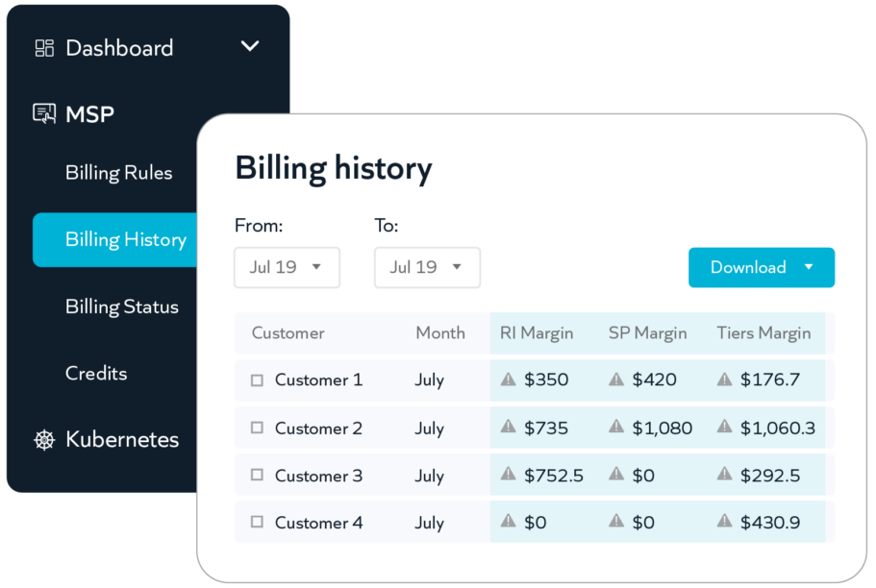
Task: Expand the Dashboard chevron
Action: 250,46
